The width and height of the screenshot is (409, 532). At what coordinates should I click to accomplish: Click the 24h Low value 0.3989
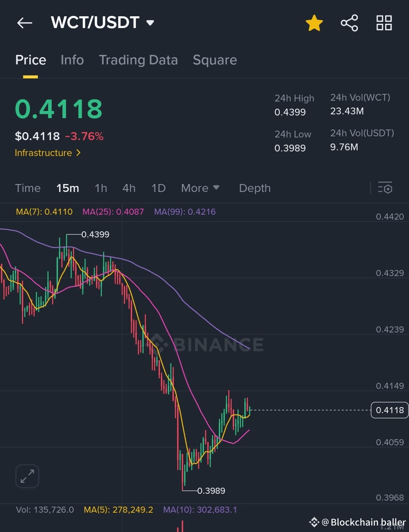tap(290, 148)
